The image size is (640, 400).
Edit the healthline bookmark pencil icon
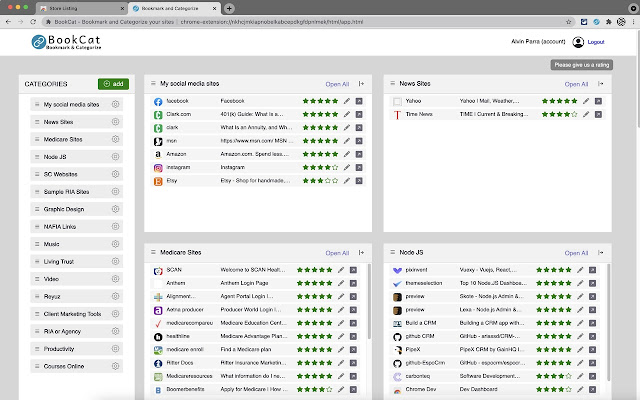point(341,336)
